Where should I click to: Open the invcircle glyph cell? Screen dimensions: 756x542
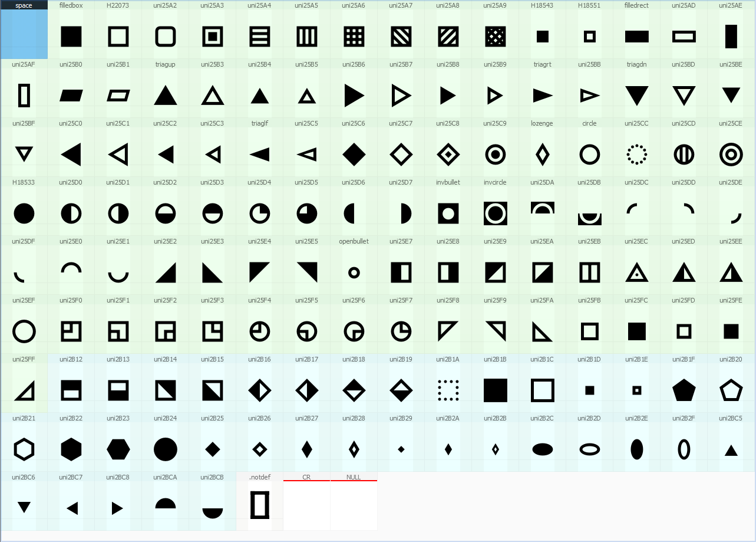tap(495, 213)
